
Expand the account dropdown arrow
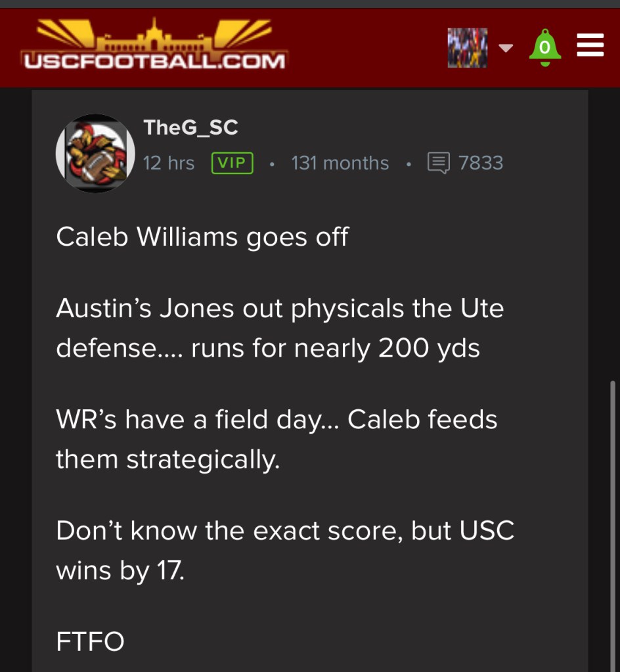(505, 48)
